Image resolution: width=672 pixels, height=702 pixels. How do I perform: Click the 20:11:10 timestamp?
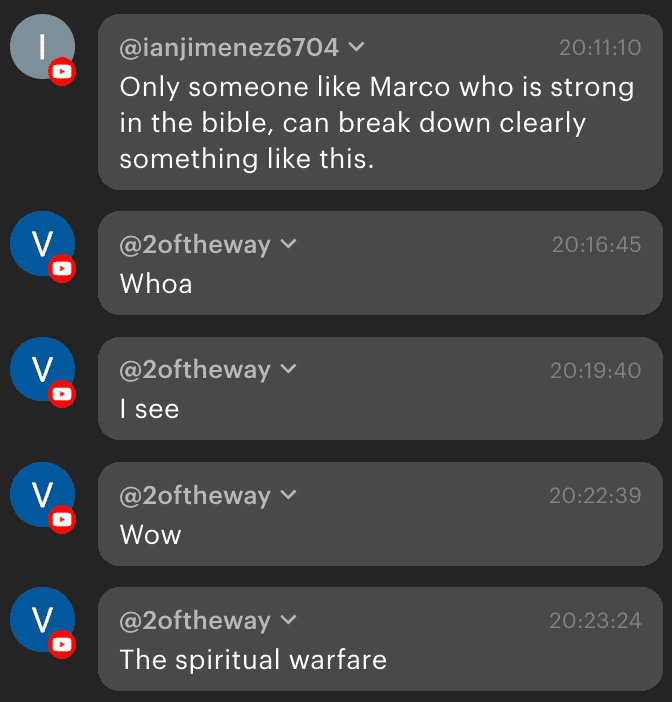[x=599, y=47]
